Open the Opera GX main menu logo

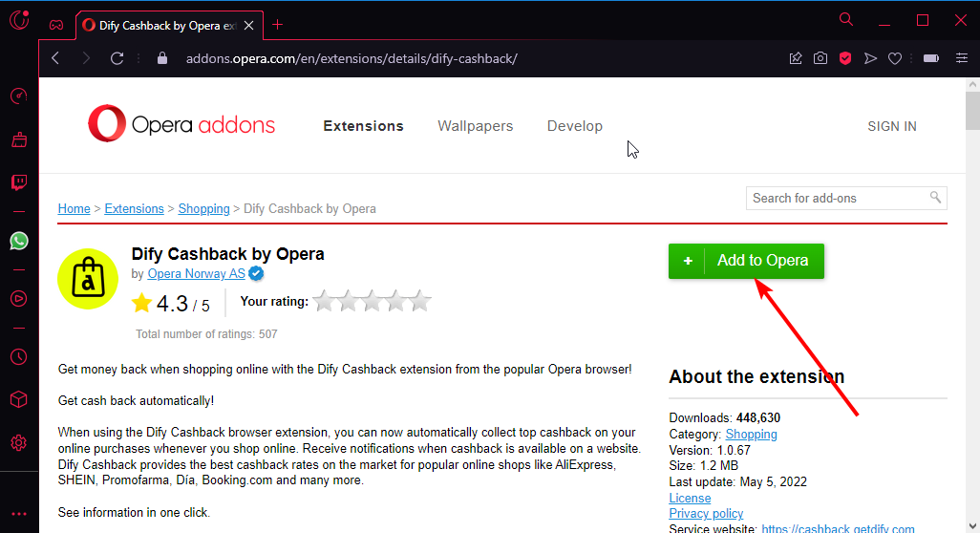[19, 20]
